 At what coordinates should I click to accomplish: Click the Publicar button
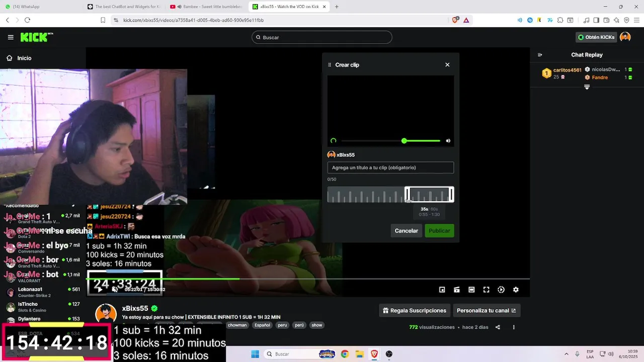point(439,231)
